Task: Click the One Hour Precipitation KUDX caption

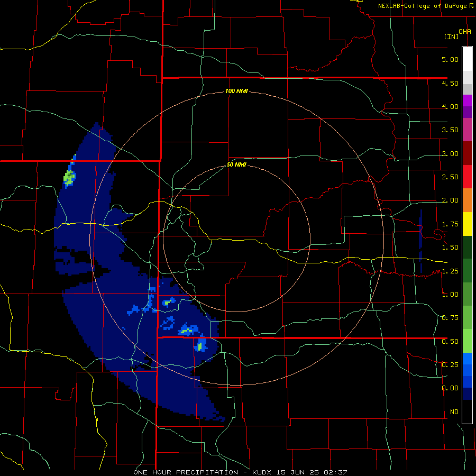Action: coord(240,472)
